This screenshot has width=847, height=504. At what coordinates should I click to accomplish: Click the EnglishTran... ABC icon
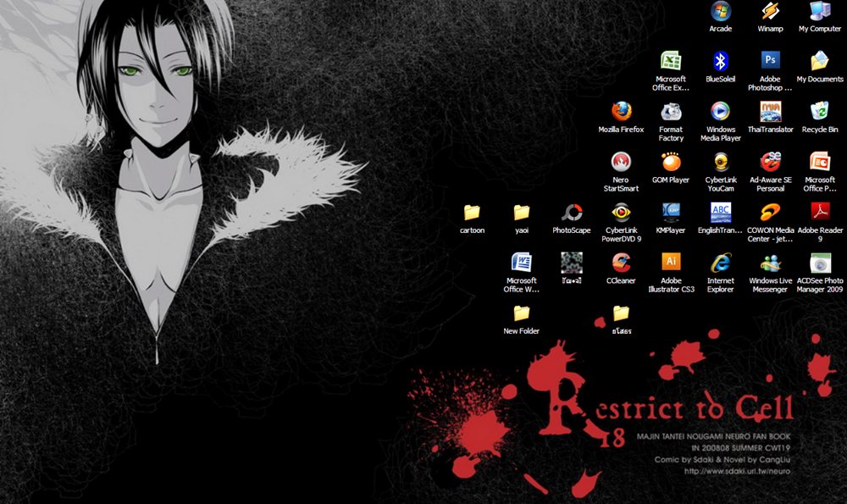721,212
